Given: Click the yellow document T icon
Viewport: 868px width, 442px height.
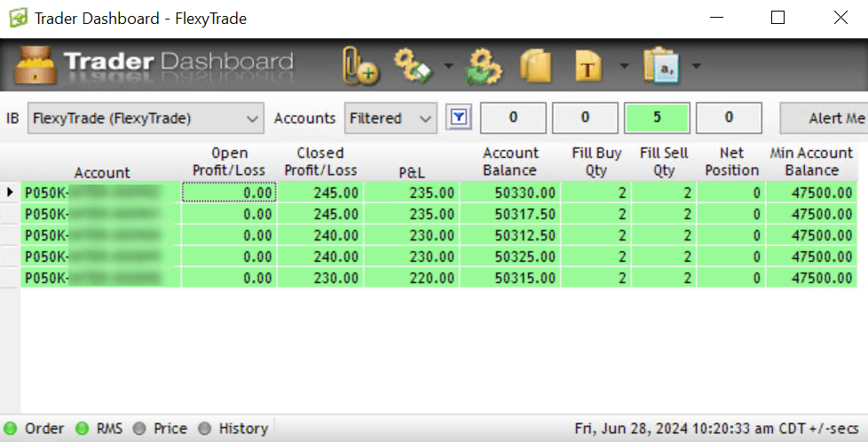Looking at the screenshot, I should [x=588, y=66].
